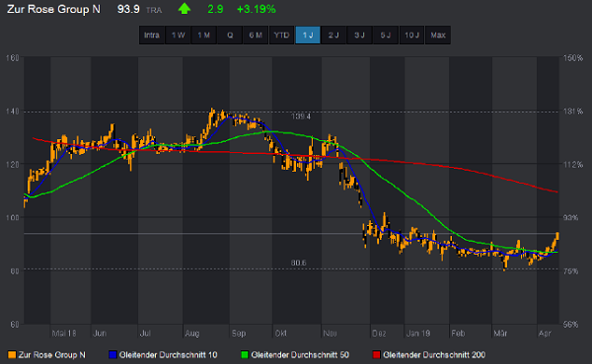Click red Gleitender Durchschnitt 200 legend swatch
The height and width of the screenshot is (364, 592).
point(376,355)
